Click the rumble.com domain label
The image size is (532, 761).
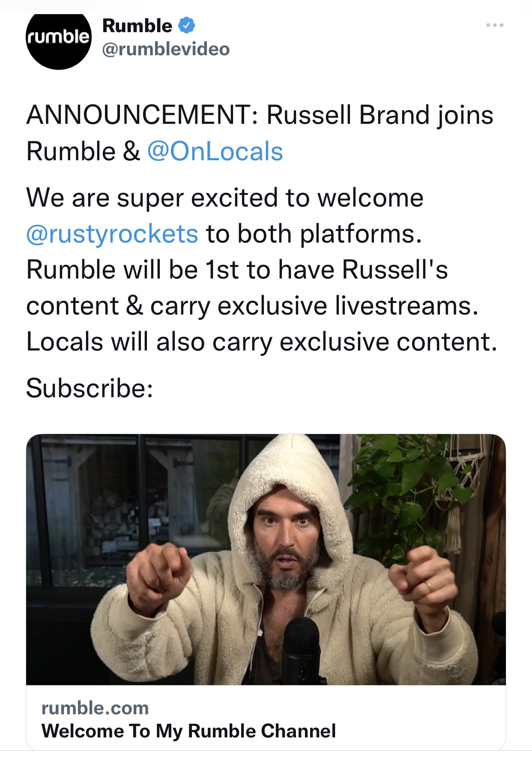tap(95, 708)
